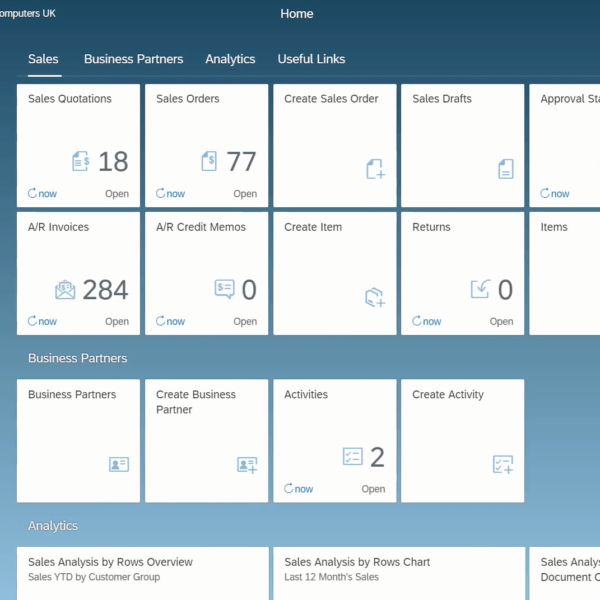This screenshot has height=600, width=600.
Task: Switch to the Business Partners tab
Action: pos(134,59)
